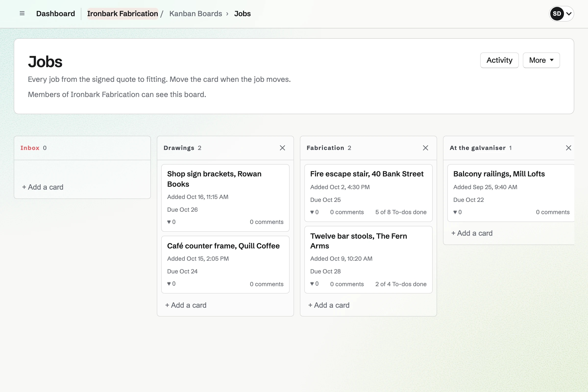Open the Ironbark Fabrication workspace link
This screenshot has width=588, height=392.
click(x=122, y=13)
